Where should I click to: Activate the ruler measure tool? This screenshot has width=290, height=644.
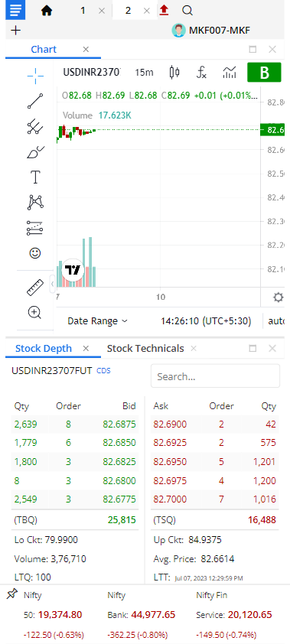pyautogui.click(x=35, y=288)
